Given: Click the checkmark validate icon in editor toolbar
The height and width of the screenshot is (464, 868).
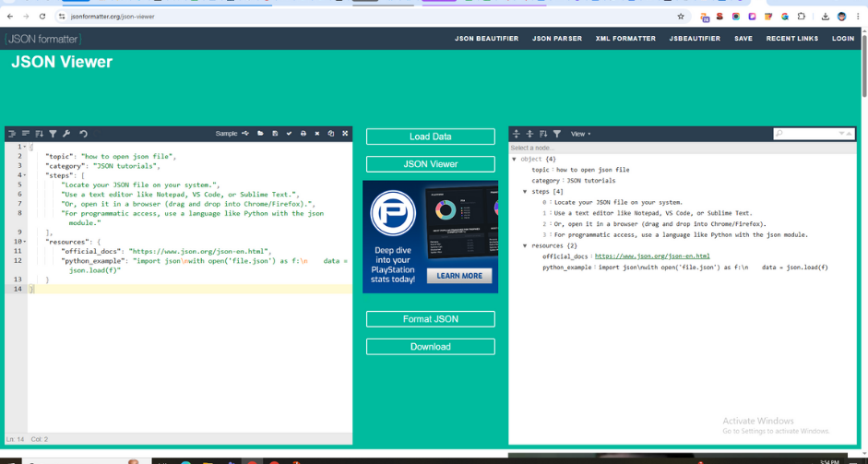Looking at the screenshot, I should click(289, 134).
